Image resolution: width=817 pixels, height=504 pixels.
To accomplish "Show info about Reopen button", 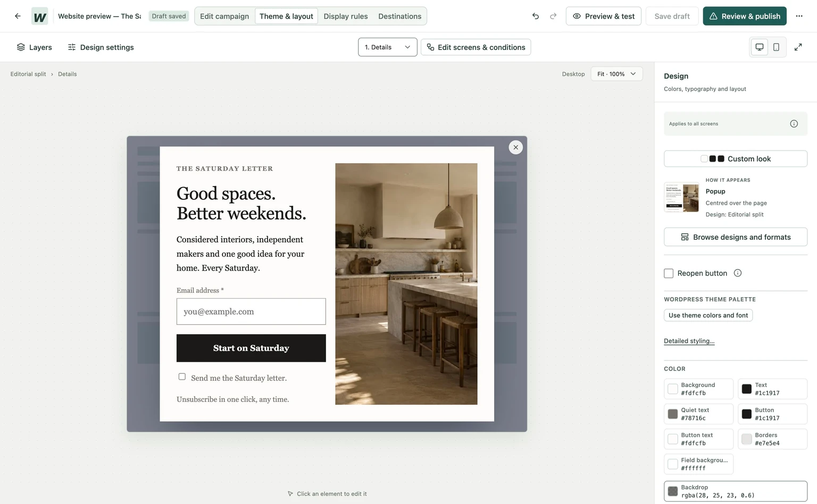I will 738,273.
